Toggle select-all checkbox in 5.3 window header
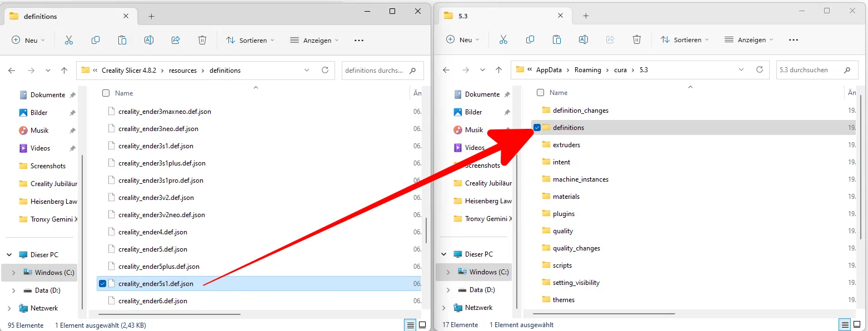 point(540,93)
